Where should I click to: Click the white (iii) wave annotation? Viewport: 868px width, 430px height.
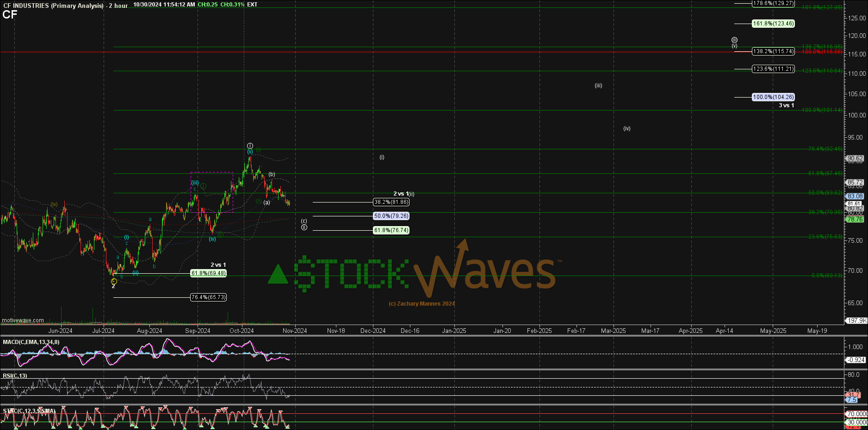598,86
